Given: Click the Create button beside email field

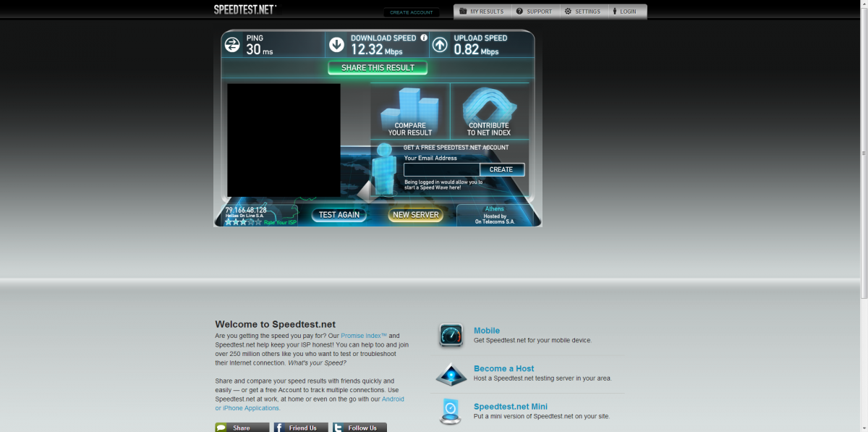Looking at the screenshot, I should point(501,169).
